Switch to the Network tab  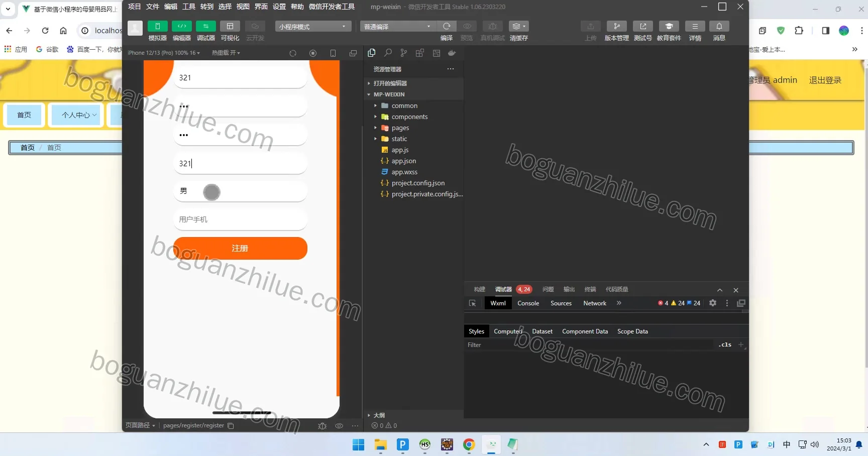coord(595,303)
